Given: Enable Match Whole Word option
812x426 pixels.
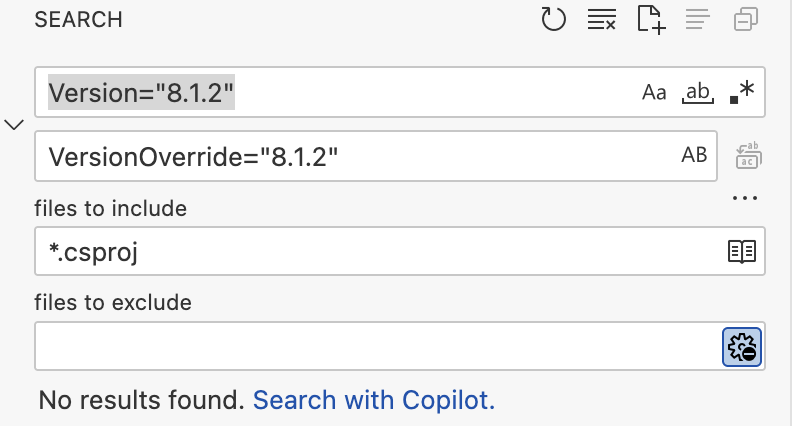Looking at the screenshot, I should [697, 93].
